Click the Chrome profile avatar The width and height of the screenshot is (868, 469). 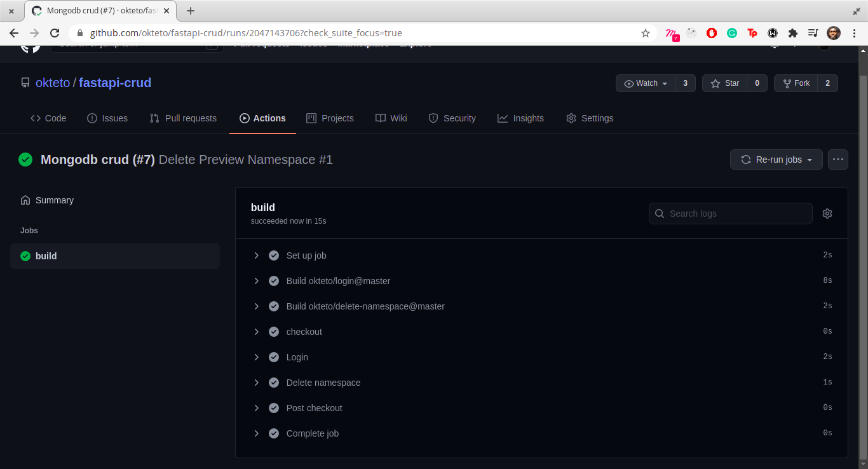833,33
